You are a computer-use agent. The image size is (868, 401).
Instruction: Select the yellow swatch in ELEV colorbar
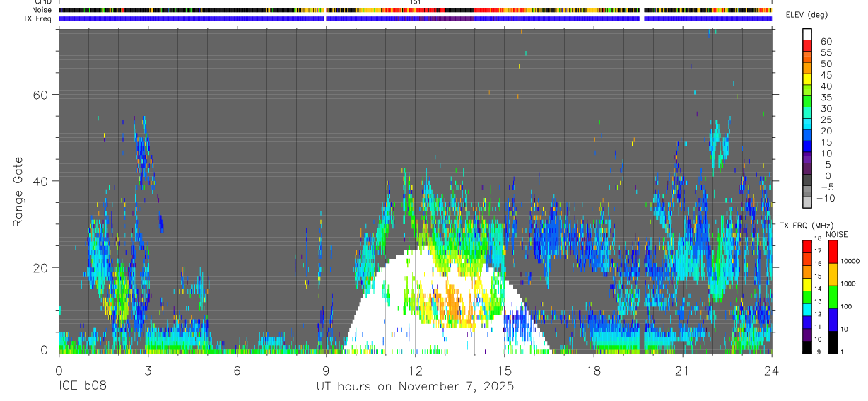click(808, 79)
